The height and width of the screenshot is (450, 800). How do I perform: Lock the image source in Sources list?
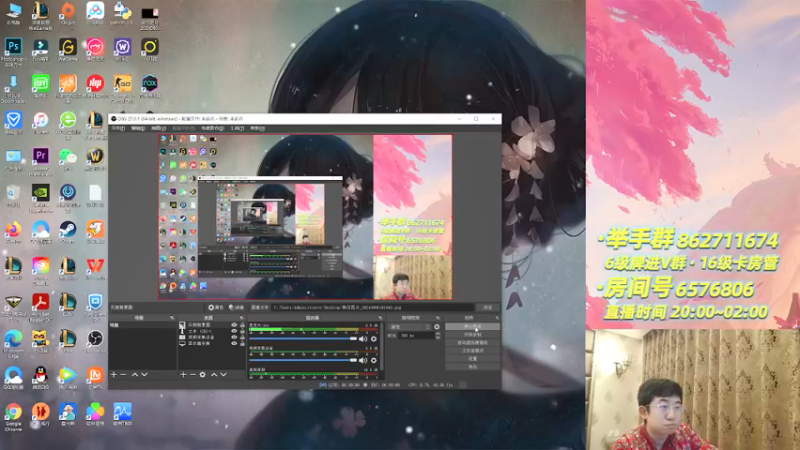(x=242, y=325)
